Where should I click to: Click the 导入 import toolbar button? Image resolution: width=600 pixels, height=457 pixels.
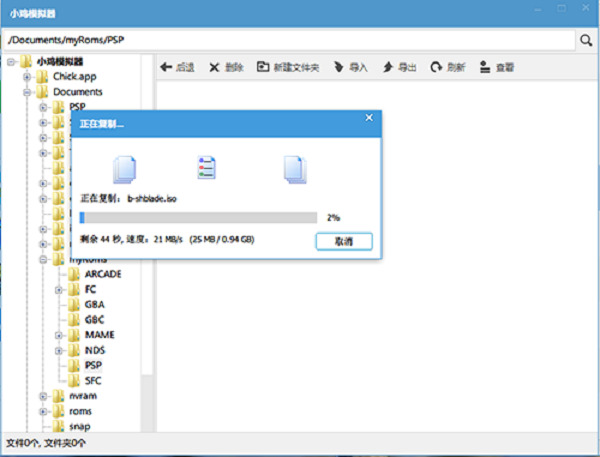350,68
